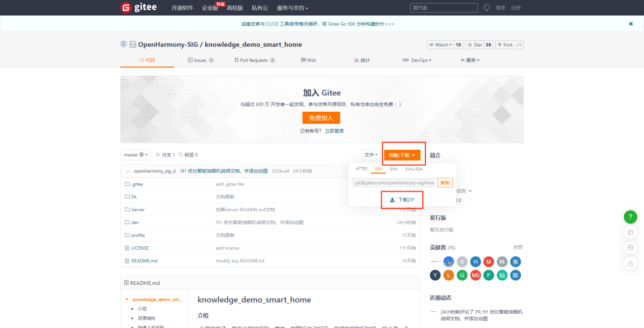
Task: Open commit hash 3256ca4
Action: coord(281,171)
